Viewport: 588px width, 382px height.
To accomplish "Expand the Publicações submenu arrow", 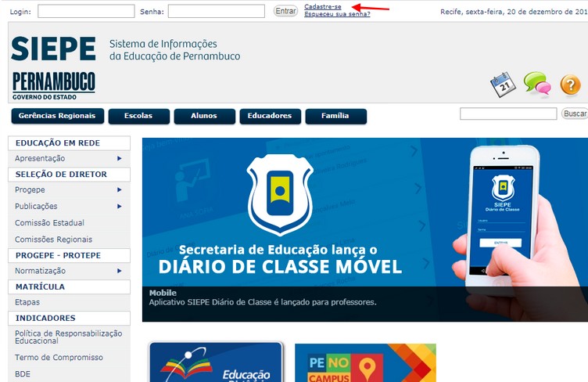I will 120,207.
